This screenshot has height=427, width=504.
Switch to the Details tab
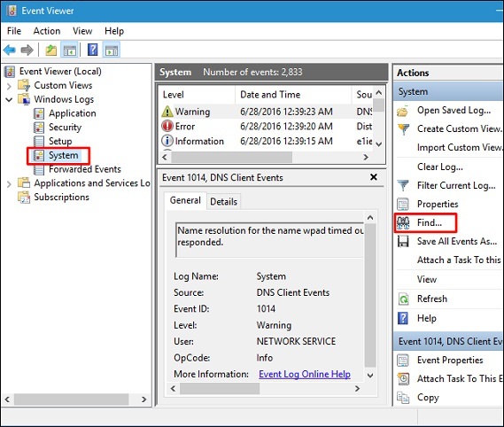coord(224,202)
